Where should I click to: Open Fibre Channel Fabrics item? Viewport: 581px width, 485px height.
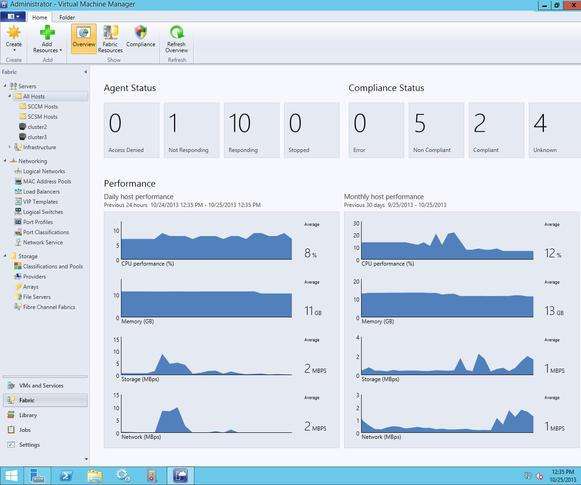(x=45, y=307)
